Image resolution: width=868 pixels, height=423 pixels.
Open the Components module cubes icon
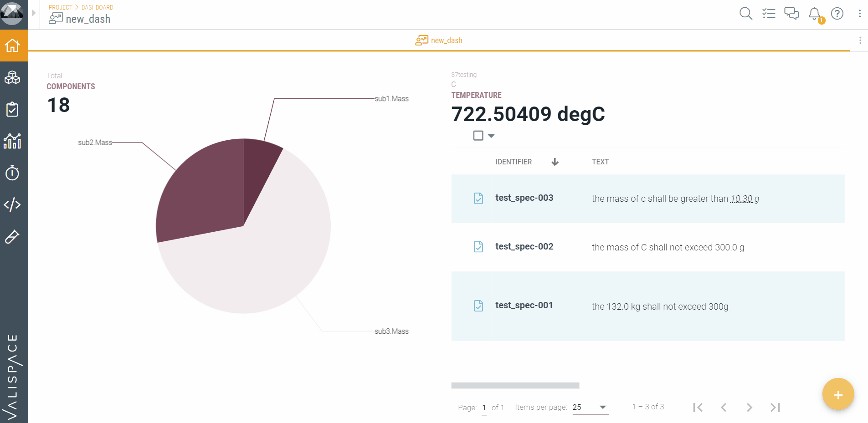[12, 78]
